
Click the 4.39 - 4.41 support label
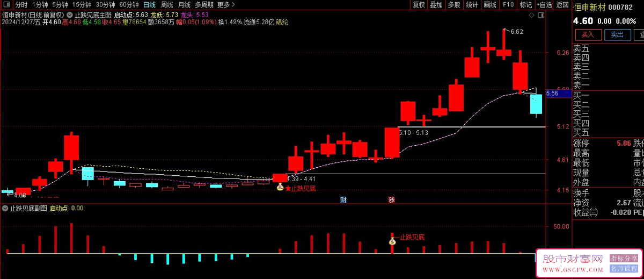[301, 178]
